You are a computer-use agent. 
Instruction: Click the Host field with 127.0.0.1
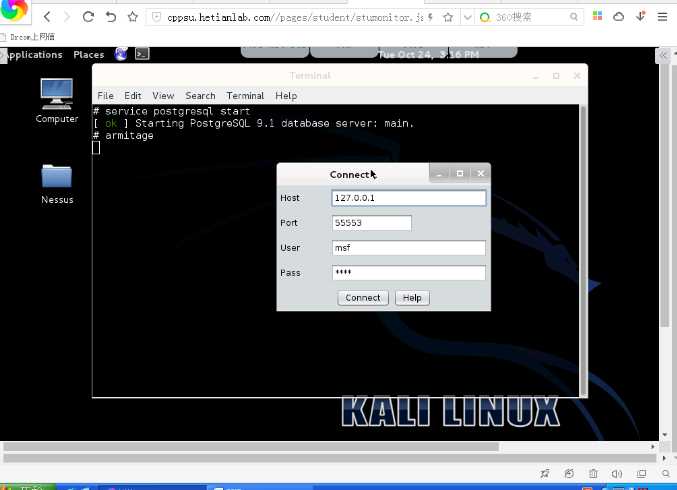tap(408, 198)
